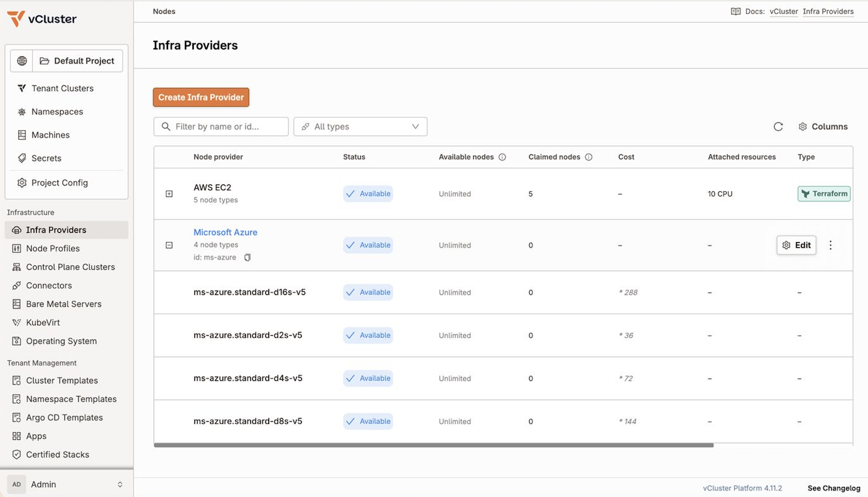Click the AD avatar at bottom
This screenshot has height=497, width=868.
coord(16,484)
